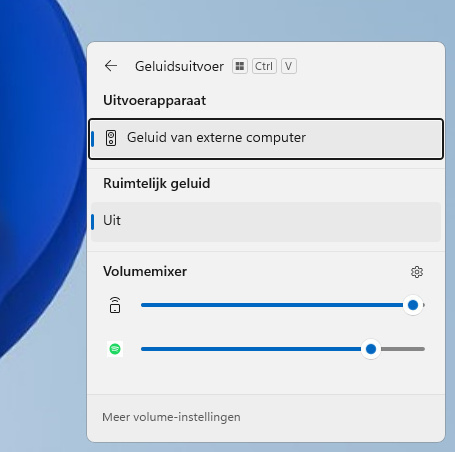Viewport: 455px width, 452px height.
Task: Click the speaker icon in output device row
Action: click(111, 138)
